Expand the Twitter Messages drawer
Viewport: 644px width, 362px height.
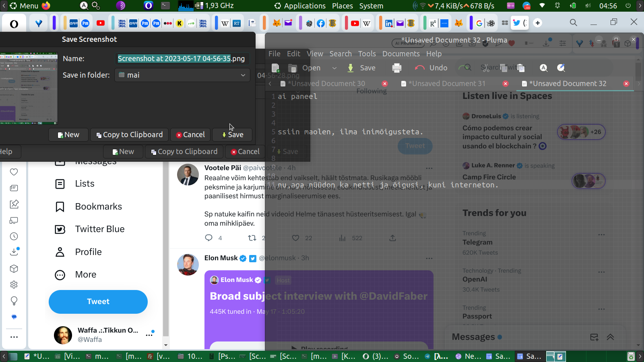[610, 337]
